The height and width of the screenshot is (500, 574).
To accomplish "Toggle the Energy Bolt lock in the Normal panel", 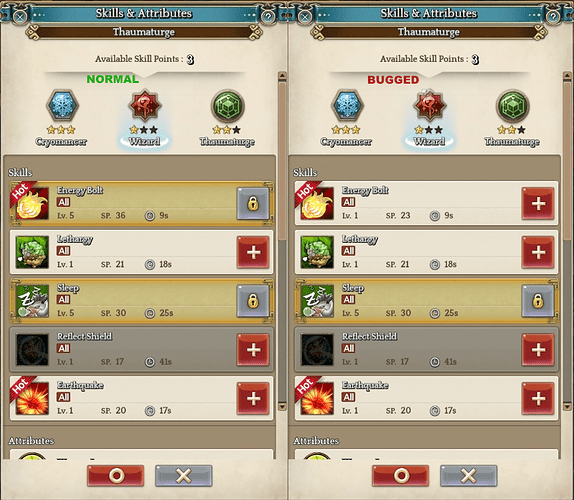I will 253,203.
